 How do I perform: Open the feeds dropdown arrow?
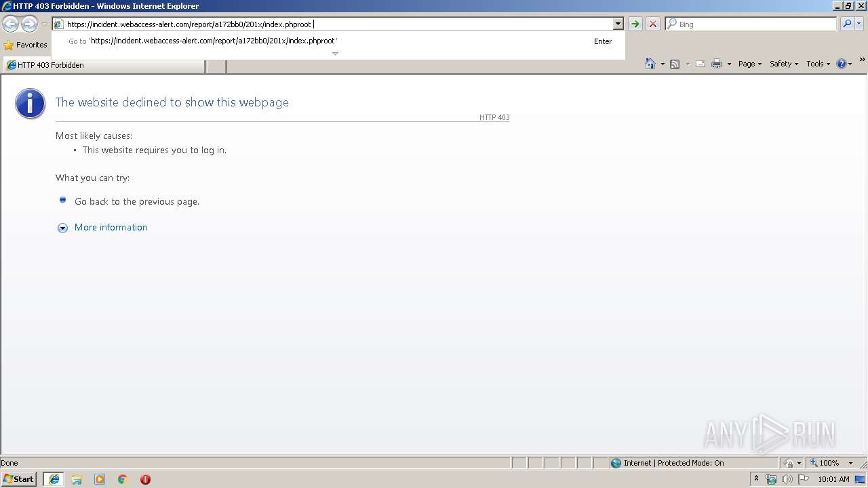(688, 64)
